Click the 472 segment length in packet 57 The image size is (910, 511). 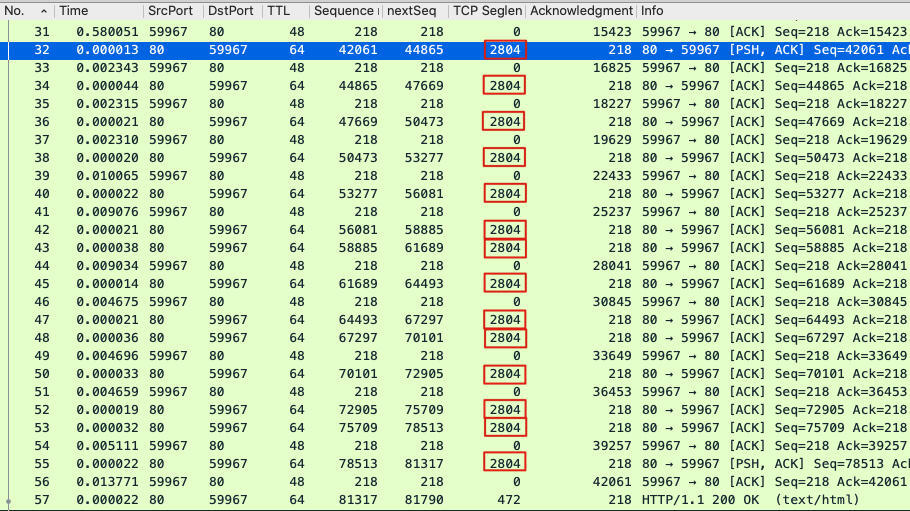coord(509,499)
